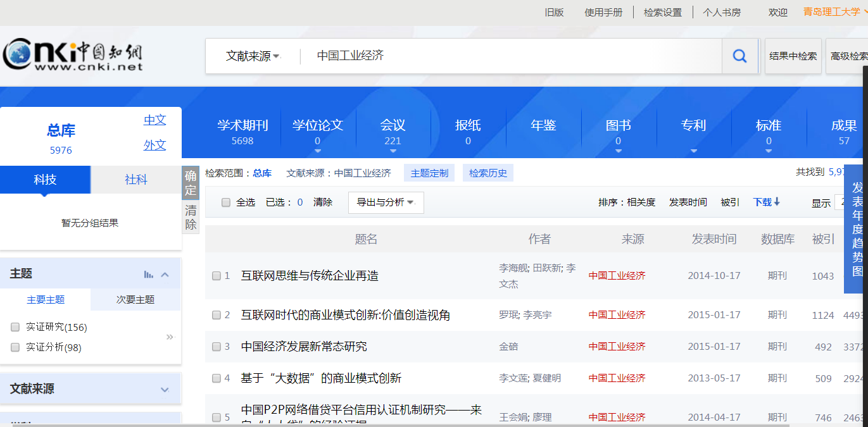Expand the 文献来源 filter section

click(x=165, y=390)
